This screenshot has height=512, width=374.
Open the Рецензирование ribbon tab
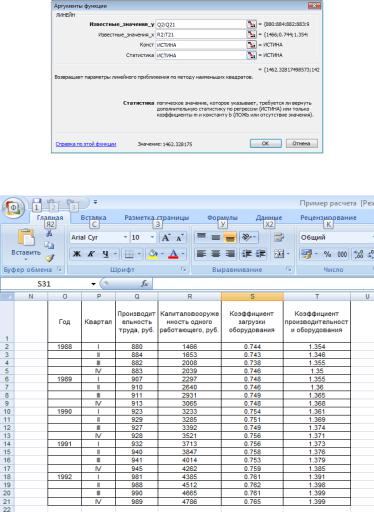(328, 218)
